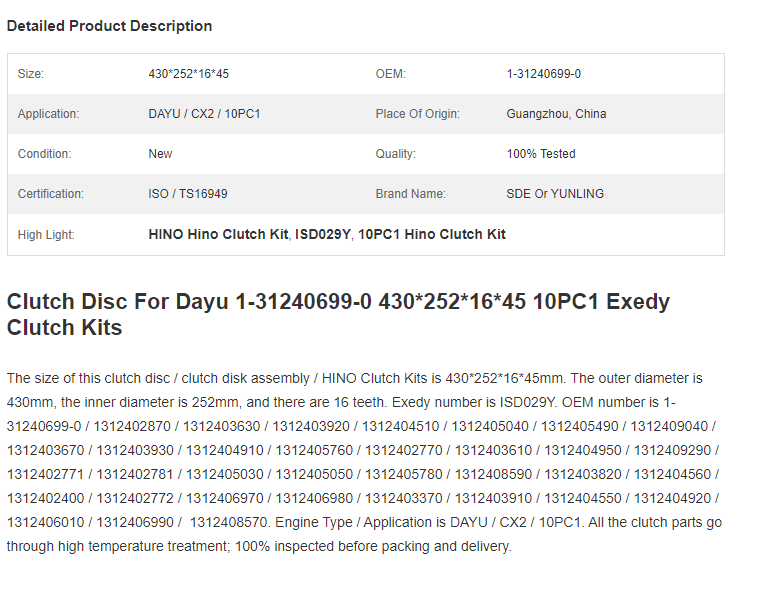
Task: Click the Certification value ISO / TS16949
Action: tap(188, 194)
